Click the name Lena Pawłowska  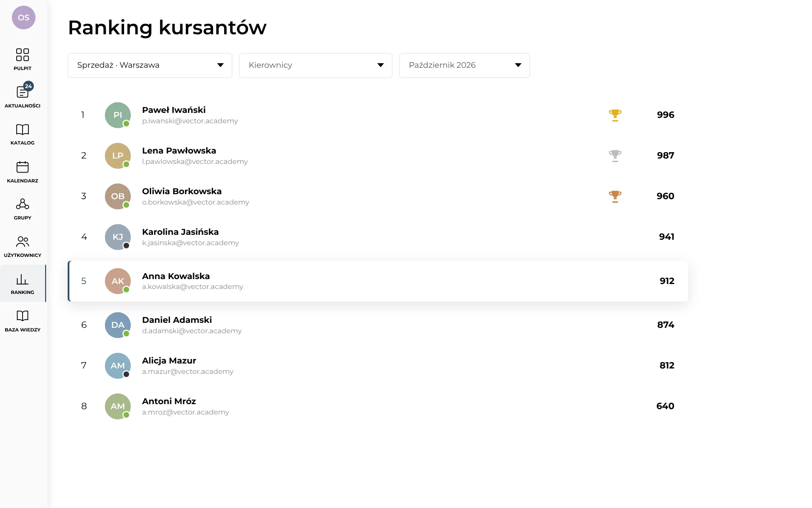coord(179,151)
